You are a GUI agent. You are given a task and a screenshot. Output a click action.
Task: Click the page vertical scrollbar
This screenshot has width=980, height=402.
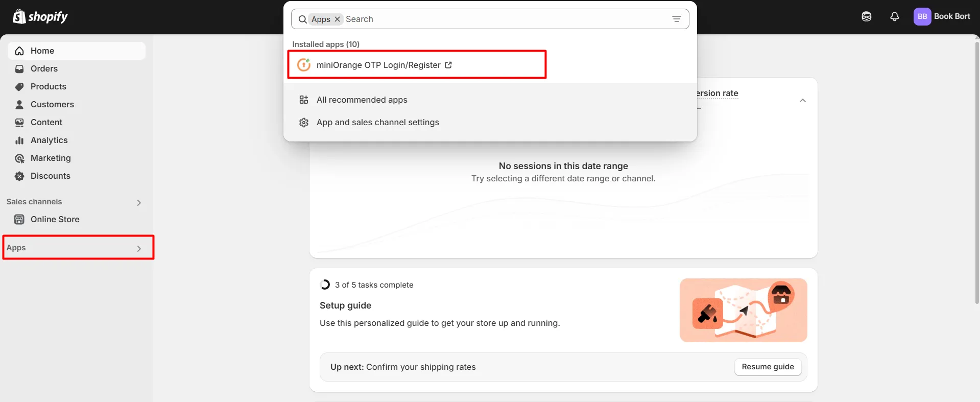977,174
